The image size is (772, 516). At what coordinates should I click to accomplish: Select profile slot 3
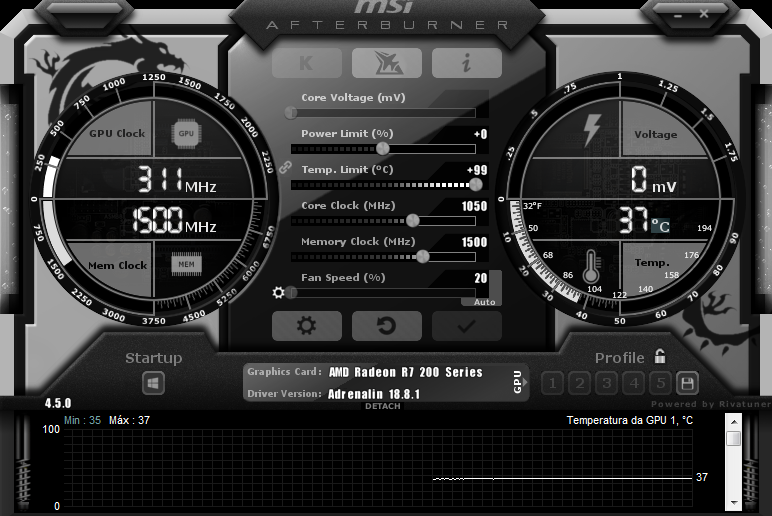tap(607, 383)
